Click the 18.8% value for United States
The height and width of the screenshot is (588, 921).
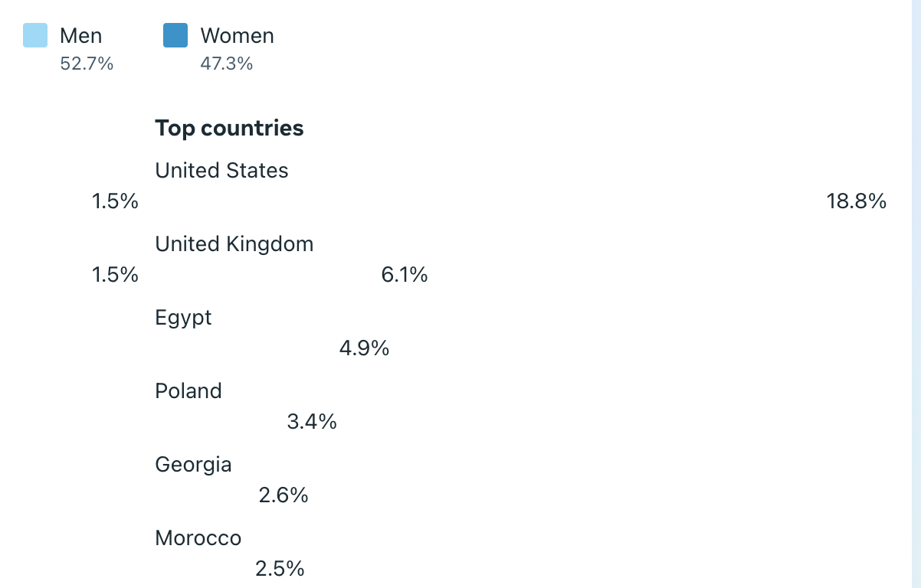click(x=857, y=201)
